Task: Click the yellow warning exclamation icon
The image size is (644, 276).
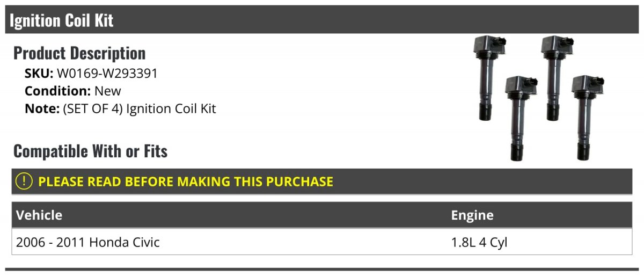Action: pos(24,181)
